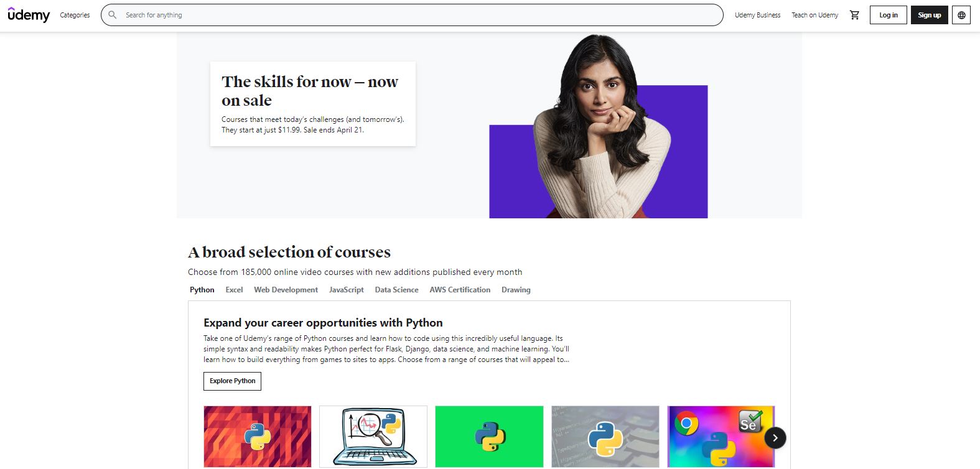Open the Categories menu
The height and width of the screenshot is (469, 980).
pyautogui.click(x=75, y=15)
